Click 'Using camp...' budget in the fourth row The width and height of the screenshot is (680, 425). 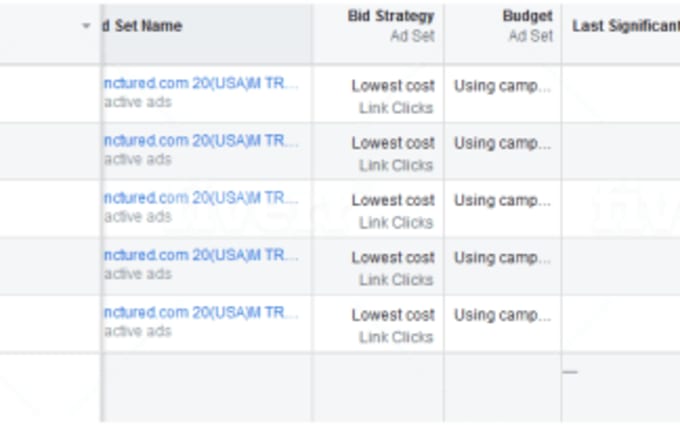(503, 258)
